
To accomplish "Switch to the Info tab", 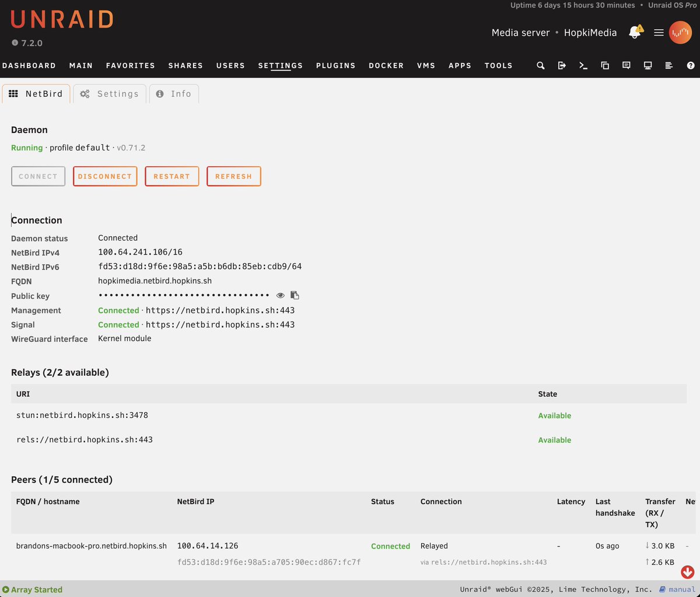I will coord(174,94).
